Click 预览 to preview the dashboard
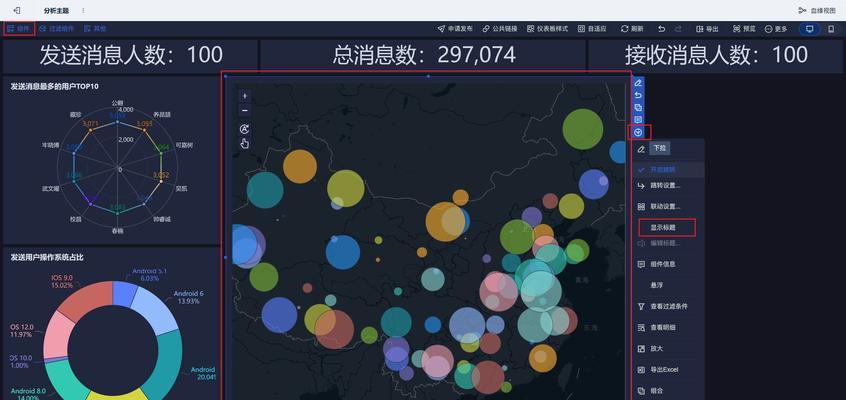The height and width of the screenshot is (400, 846). [744, 29]
